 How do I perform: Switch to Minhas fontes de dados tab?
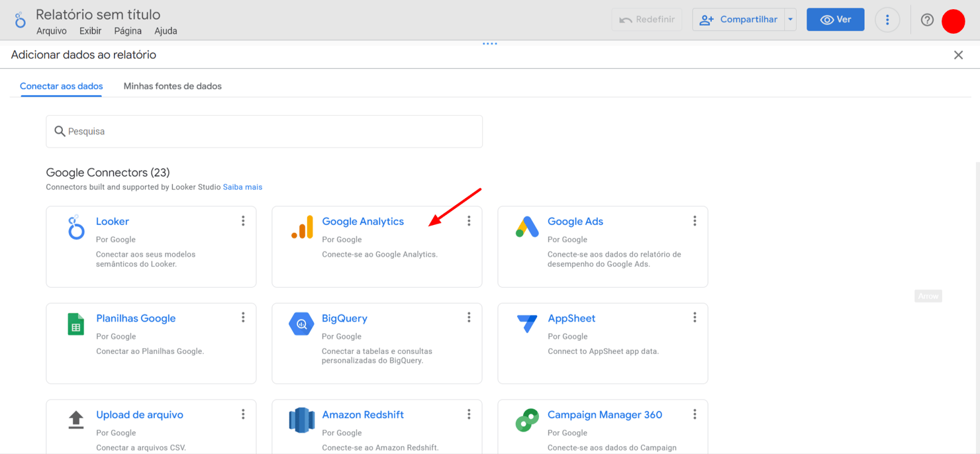(x=173, y=86)
